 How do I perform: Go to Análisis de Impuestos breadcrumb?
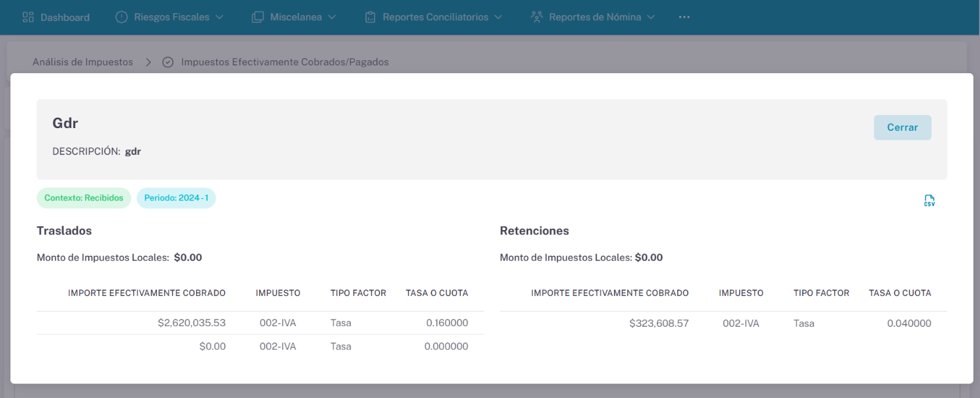[83, 62]
